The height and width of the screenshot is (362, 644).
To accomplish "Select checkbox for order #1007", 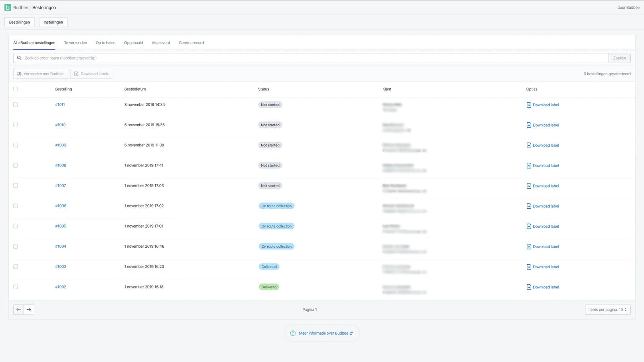I will point(16,186).
